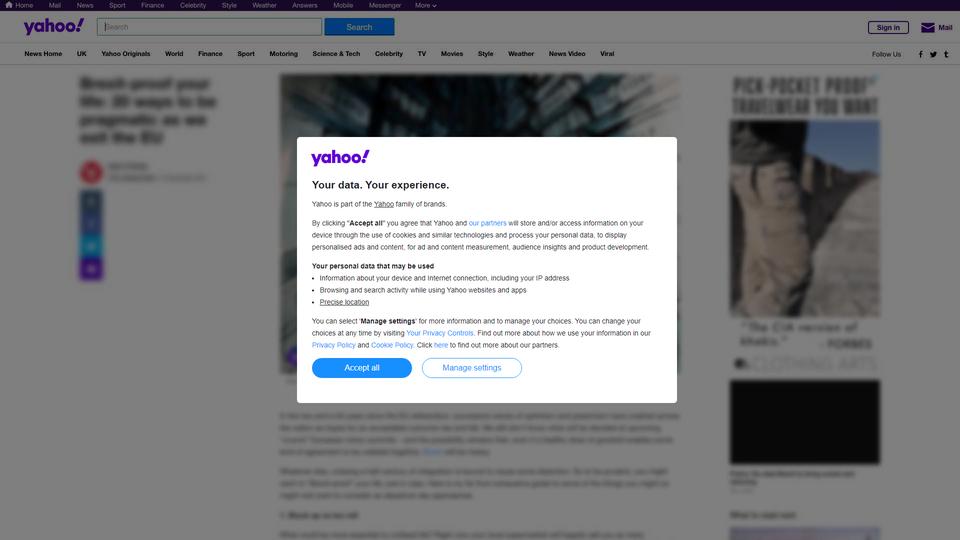This screenshot has width=960, height=540.
Task: Open the underlined Yahoo family link
Action: pos(384,204)
